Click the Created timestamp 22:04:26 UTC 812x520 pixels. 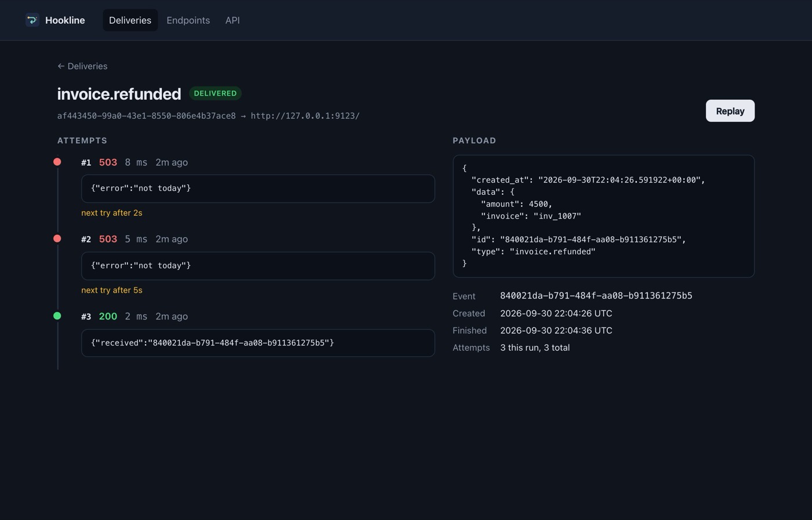pyautogui.click(x=556, y=313)
